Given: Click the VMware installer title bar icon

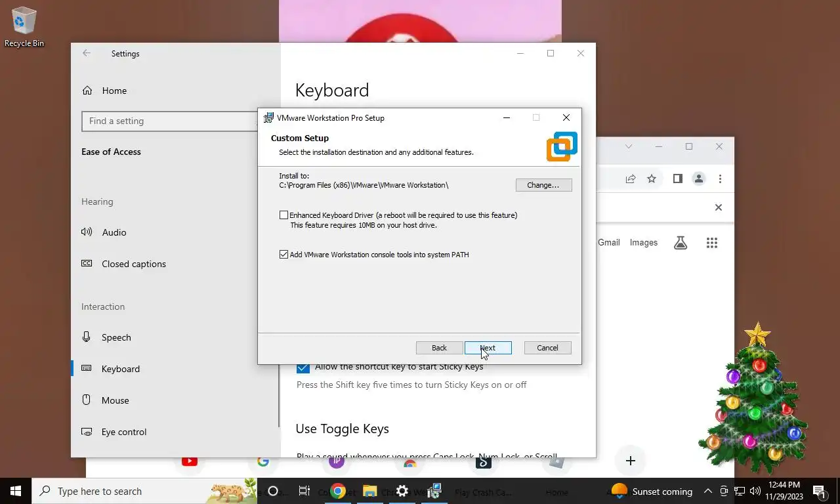Looking at the screenshot, I should point(268,118).
